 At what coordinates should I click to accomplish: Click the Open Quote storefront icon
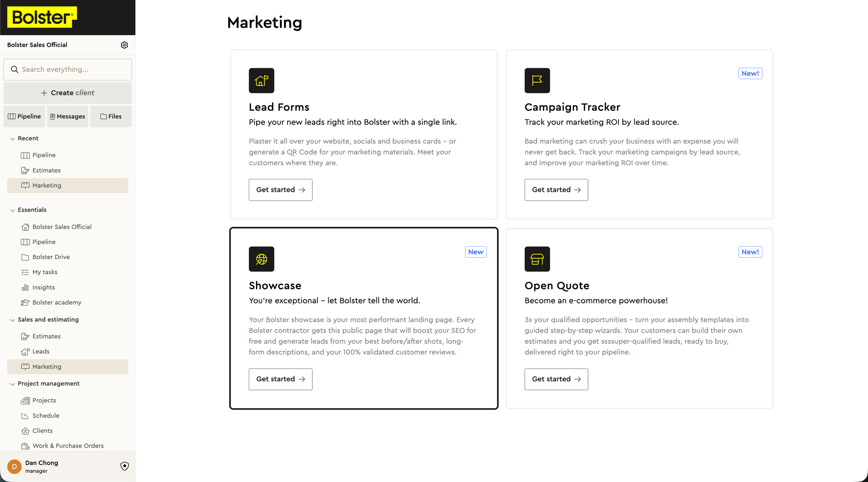point(537,259)
